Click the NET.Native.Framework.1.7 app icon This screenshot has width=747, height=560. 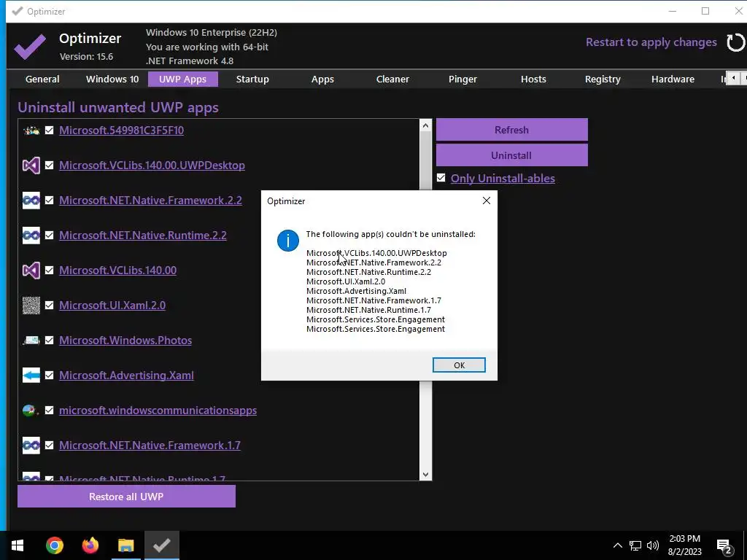[31, 446]
